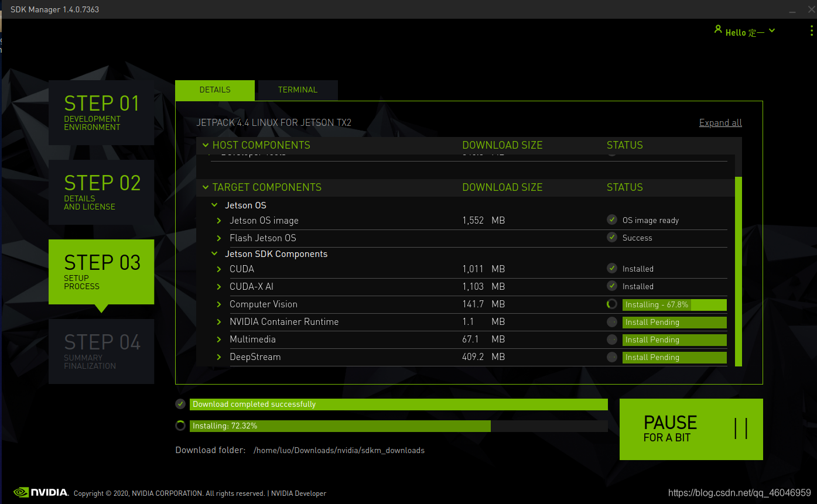Click the Flash Jetson OS success checkmark
Viewport: 817px width, 504px height.
point(612,238)
